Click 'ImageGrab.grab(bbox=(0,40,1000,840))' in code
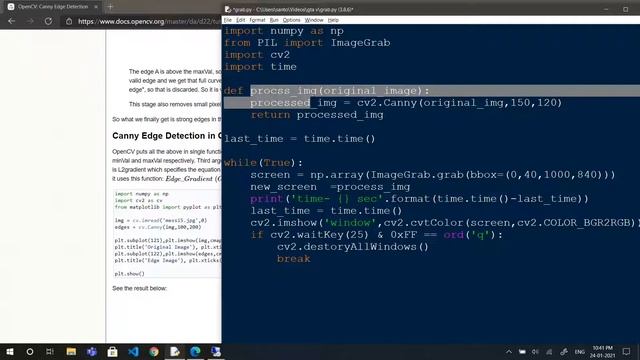Viewport: 640px width, 360px height. [489, 175]
